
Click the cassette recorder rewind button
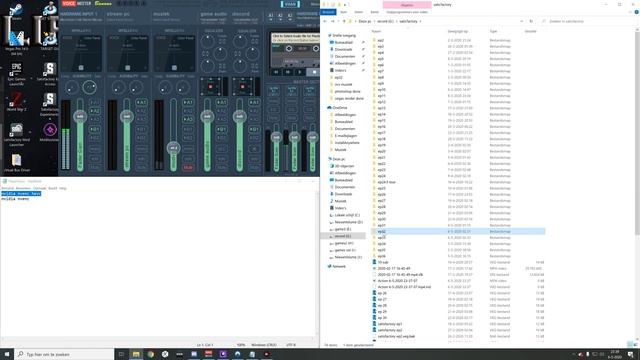(276, 72)
